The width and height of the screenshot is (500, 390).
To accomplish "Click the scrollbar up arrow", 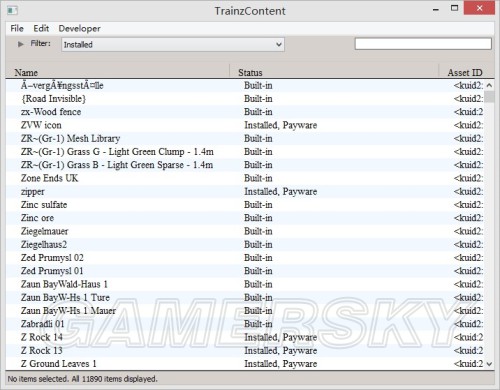I will click(x=489, y=85).
